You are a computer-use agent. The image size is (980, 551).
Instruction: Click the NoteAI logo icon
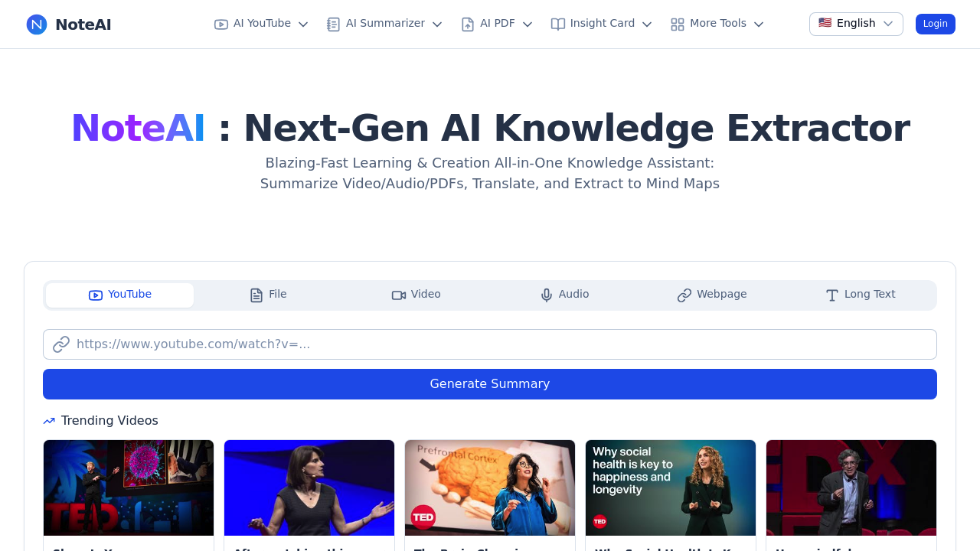click(37, 24)
